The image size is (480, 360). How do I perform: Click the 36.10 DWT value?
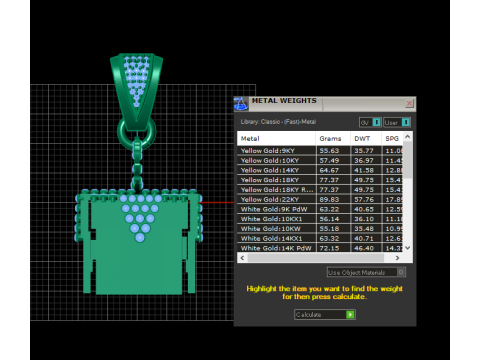tap(364, 219)
